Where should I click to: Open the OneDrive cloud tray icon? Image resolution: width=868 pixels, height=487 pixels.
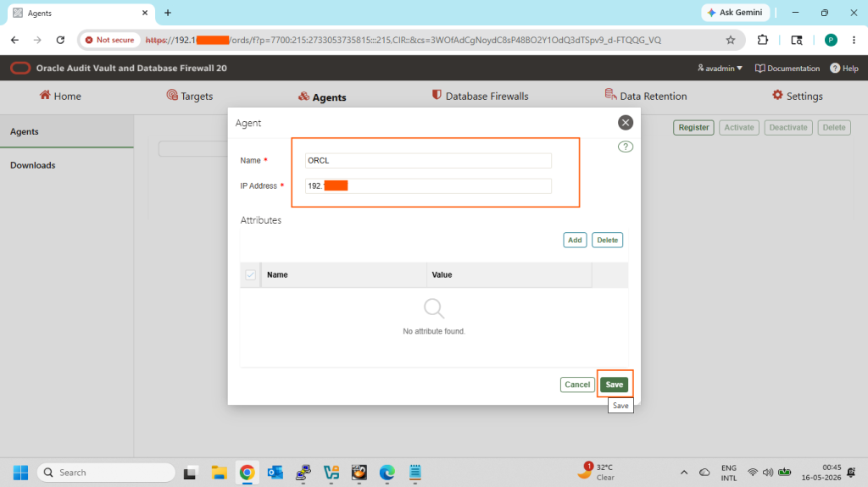tap(704, 473)
